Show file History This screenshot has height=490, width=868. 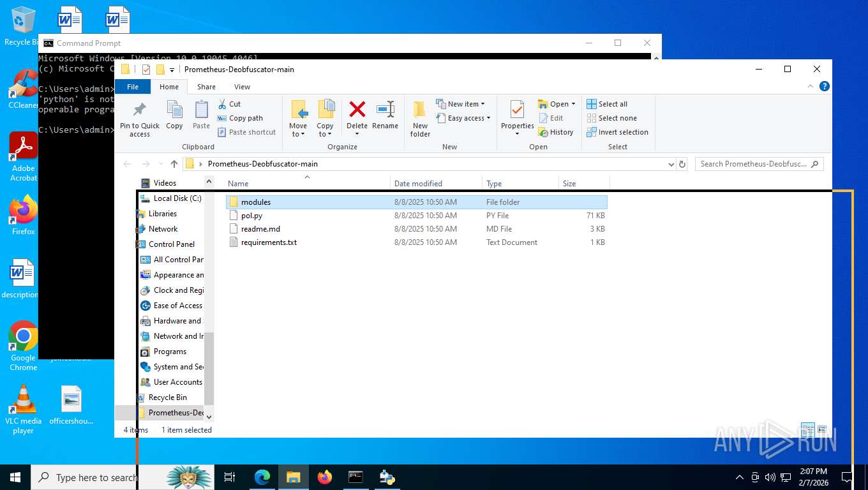click(x=556, y=132)
